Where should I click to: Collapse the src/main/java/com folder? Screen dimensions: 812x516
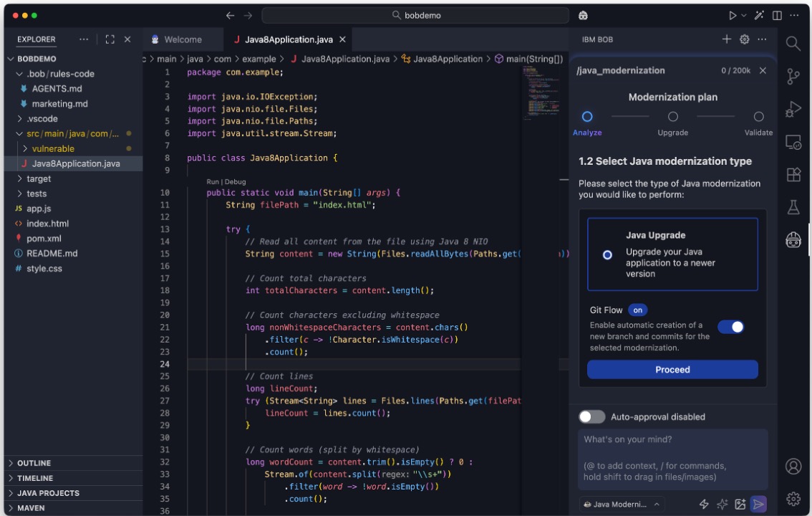click(x=19, y=134)
